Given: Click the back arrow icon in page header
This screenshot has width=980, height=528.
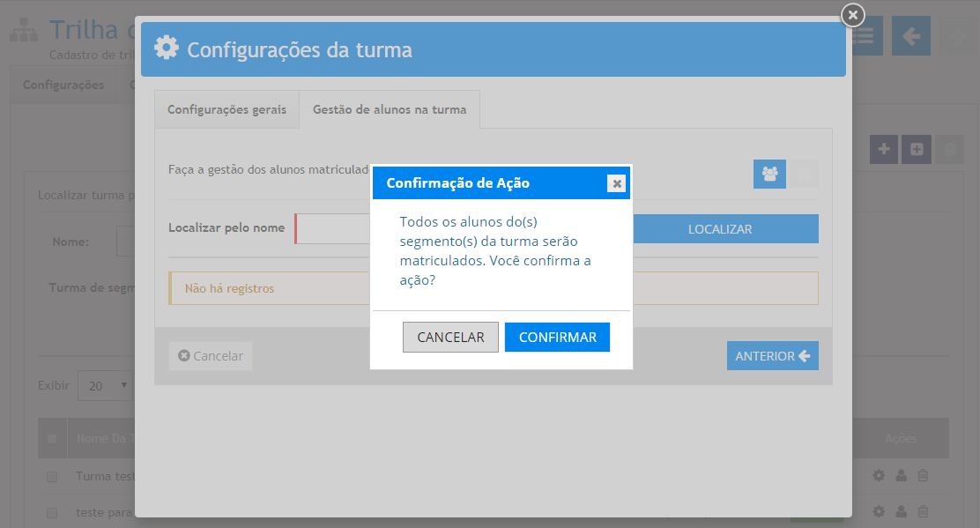Looking at the screenshot, I should (x=910, y=36).
